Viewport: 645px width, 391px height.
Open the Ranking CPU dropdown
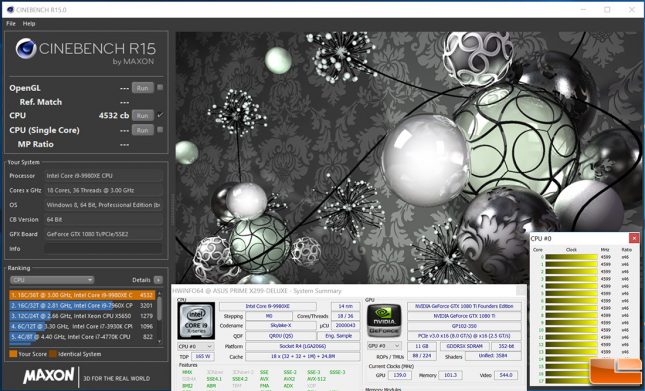tap(52, 280)
